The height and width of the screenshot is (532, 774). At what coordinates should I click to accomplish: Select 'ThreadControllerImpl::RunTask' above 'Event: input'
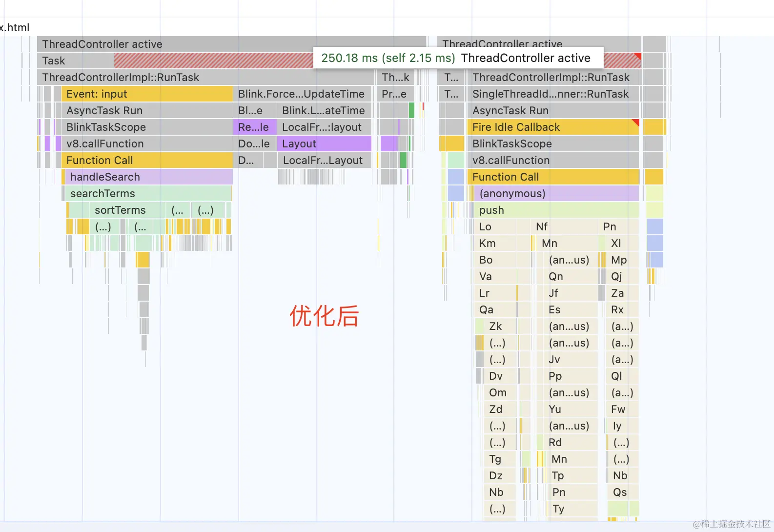point(205,77)
